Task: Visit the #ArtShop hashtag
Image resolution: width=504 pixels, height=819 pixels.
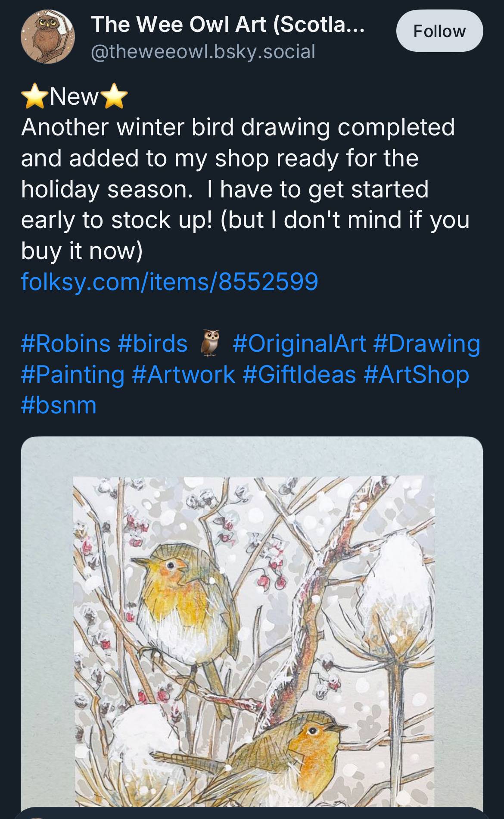Action: (416, 374)
